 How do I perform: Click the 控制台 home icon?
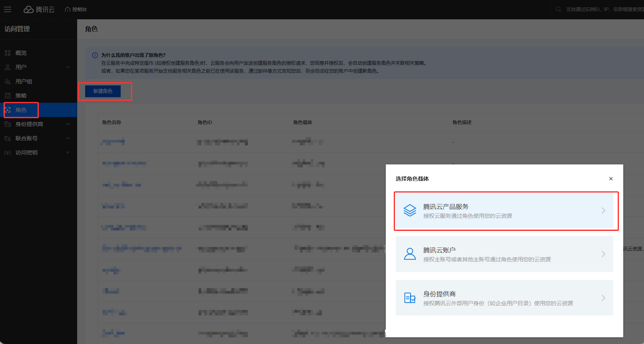(x=68, y=9)
